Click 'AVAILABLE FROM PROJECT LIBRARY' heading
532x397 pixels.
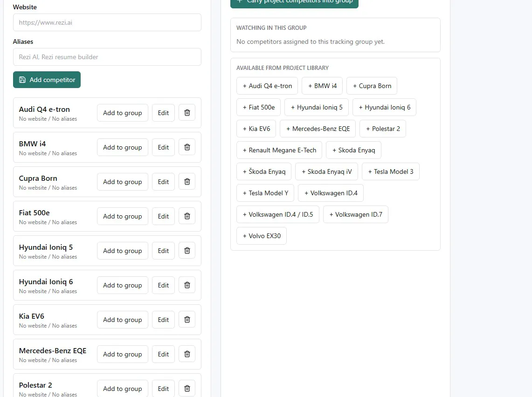[x=283, y=68]
